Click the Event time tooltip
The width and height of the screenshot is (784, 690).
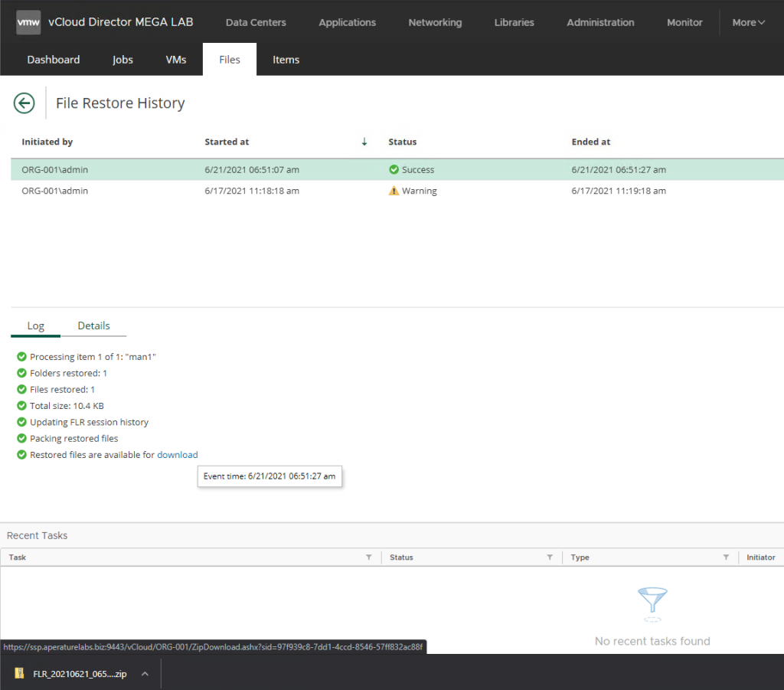(269, 476)
